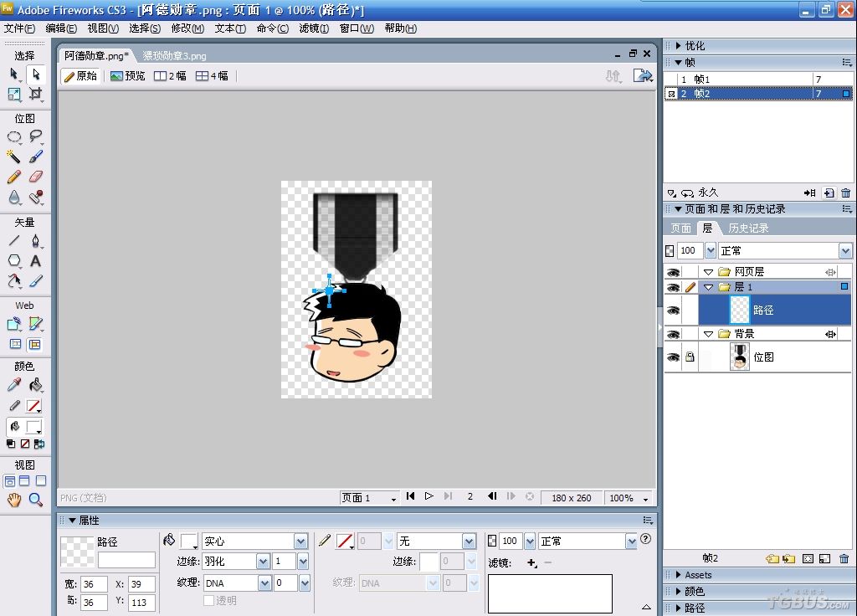Viewport: 857px width, 616px height.
Task: Click the play animation button
Action: pos(429,496)
